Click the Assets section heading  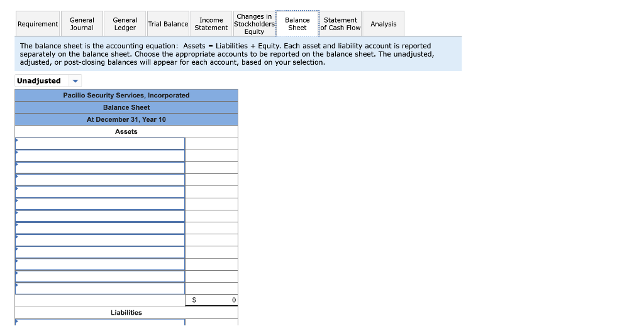point(126,132)
